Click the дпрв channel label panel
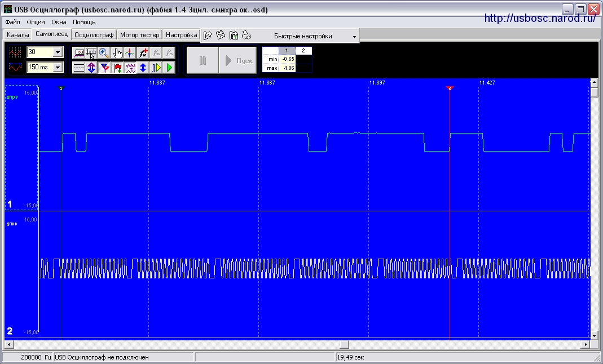The height and width of the screenshot is (364, 603). 21,148
